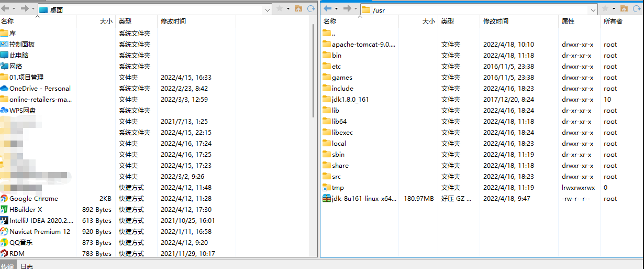Image resolution: width=644 pixels, height=269 pixels.
Task: Click the lrwxrwxrwx attribute of tmp
Action: (579, 187)
